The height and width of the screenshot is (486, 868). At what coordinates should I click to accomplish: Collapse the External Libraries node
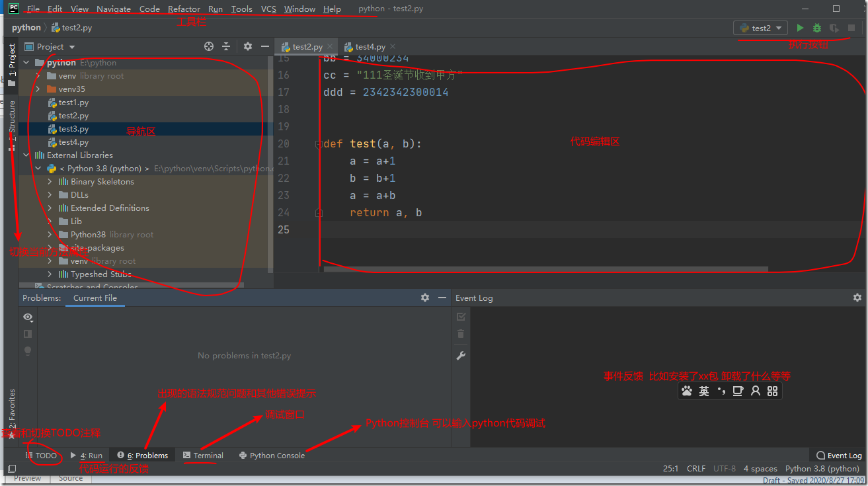[26, 155]
